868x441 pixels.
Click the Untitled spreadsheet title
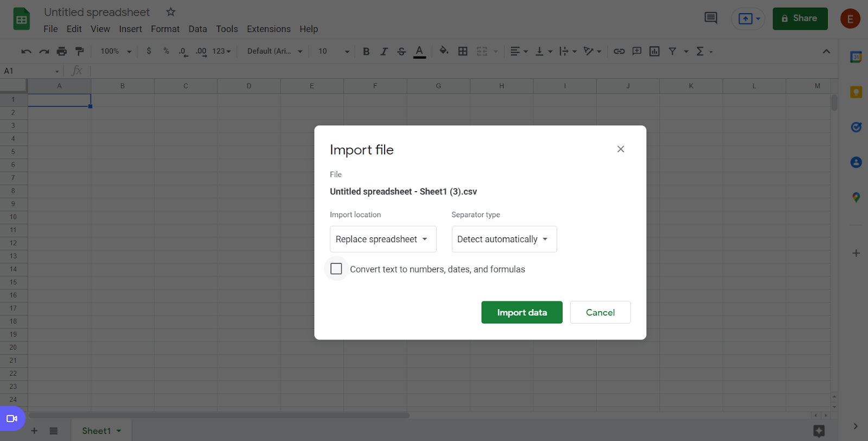click(x=97, y=12)
